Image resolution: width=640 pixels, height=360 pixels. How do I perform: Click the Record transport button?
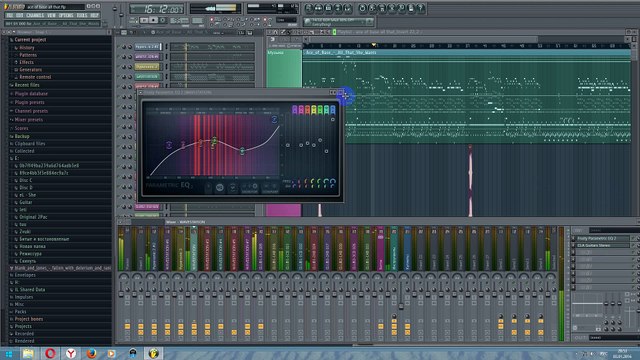[162, 20]
